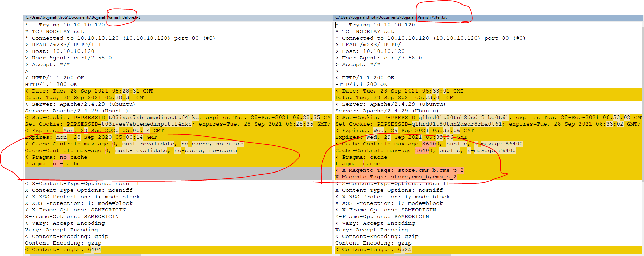Click right '< Expires: Wed, 29 Sep 2021' line
The image size is (644, 256).
[488, 131]
